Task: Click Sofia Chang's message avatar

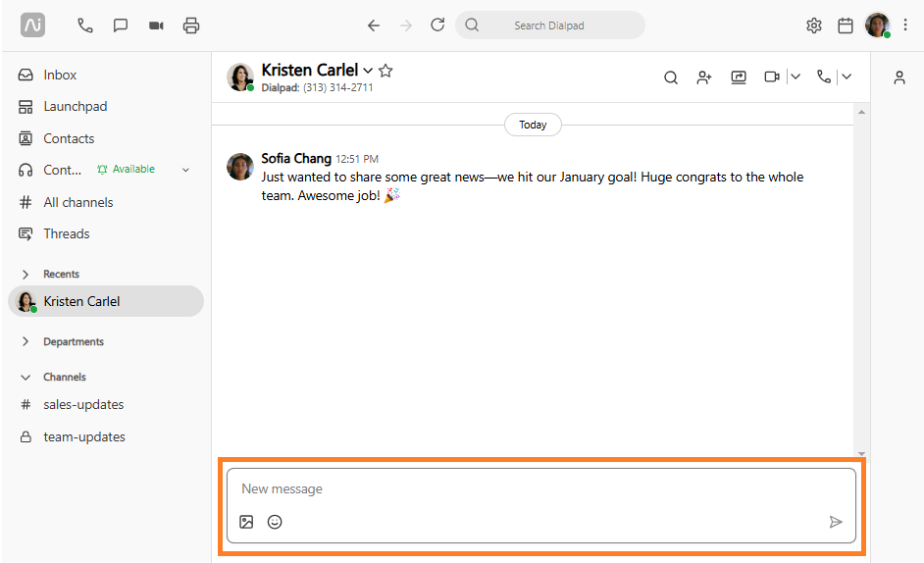Action: pos(240,167)
